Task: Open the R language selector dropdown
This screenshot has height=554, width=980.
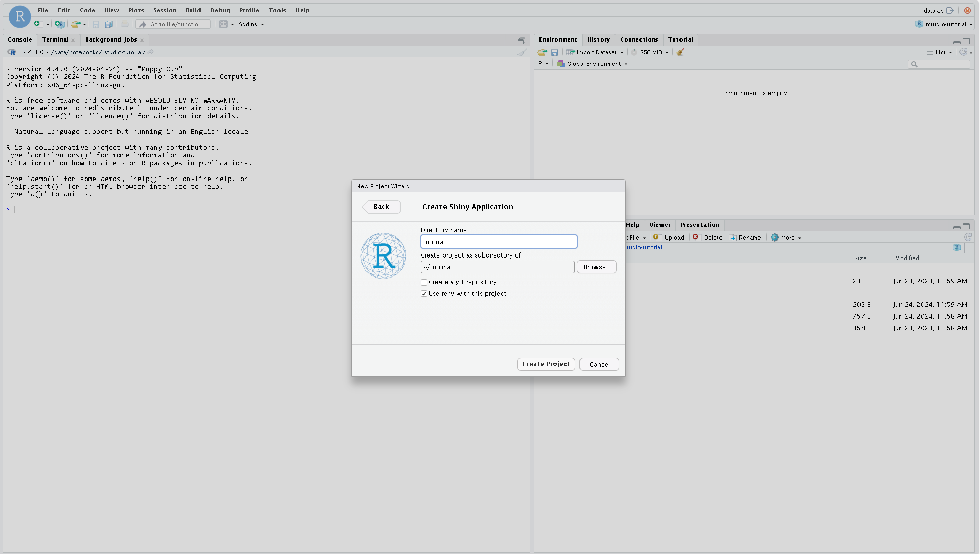Action: [x=543, y=64]
